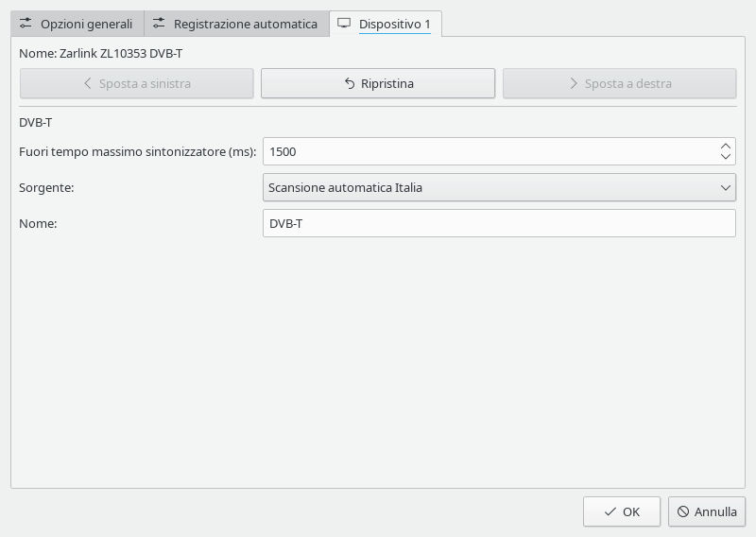Click the Sorgente label
756x537 pixels.
(46, 187)
